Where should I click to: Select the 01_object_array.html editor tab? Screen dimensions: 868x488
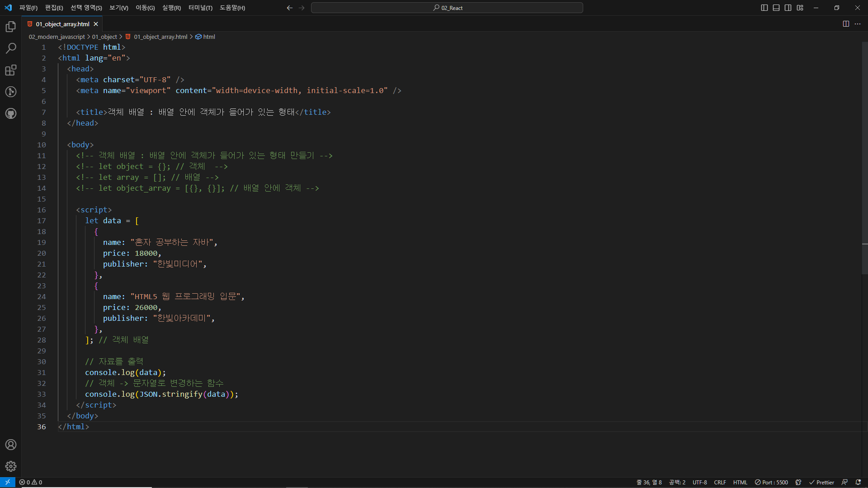click(x=62, y=24)
